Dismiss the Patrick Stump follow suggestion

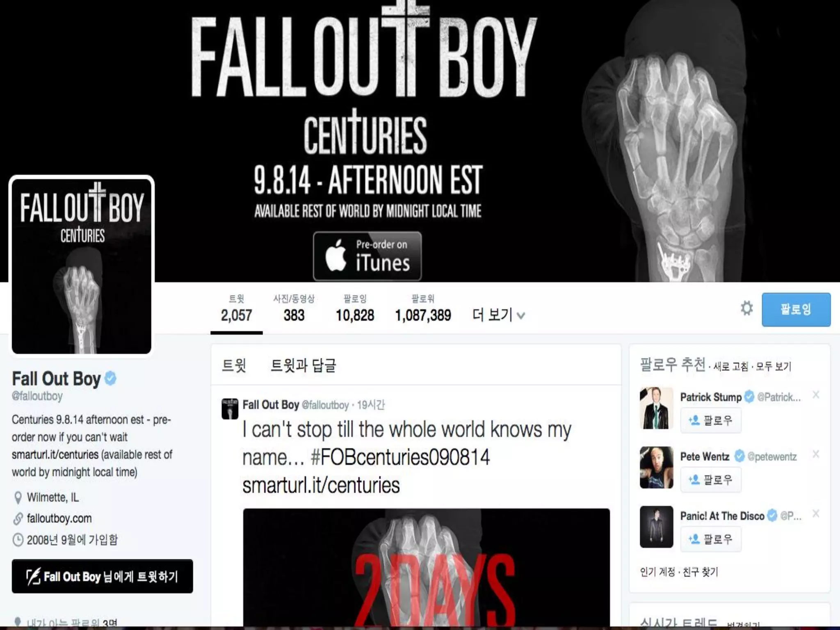pos(816,395)
